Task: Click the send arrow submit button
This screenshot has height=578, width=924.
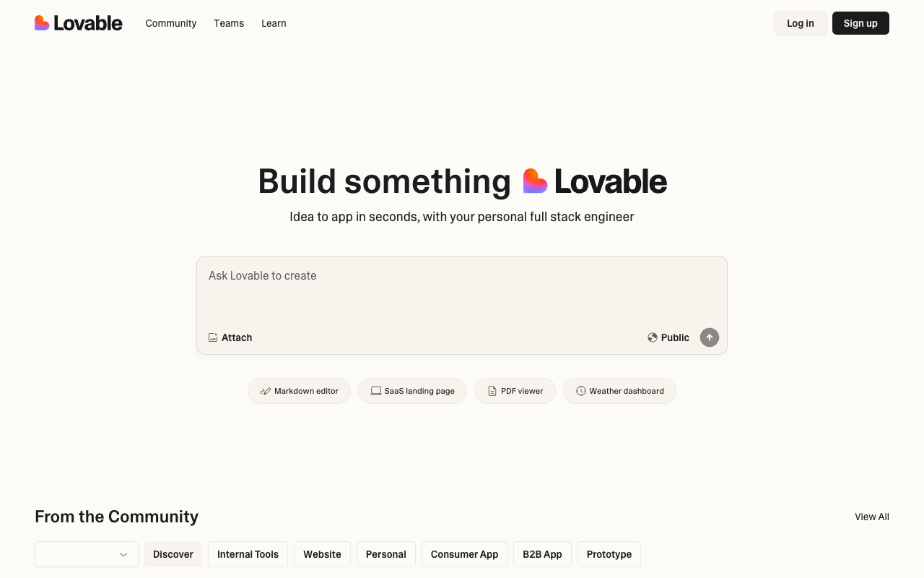Action: tap(710, 337)
